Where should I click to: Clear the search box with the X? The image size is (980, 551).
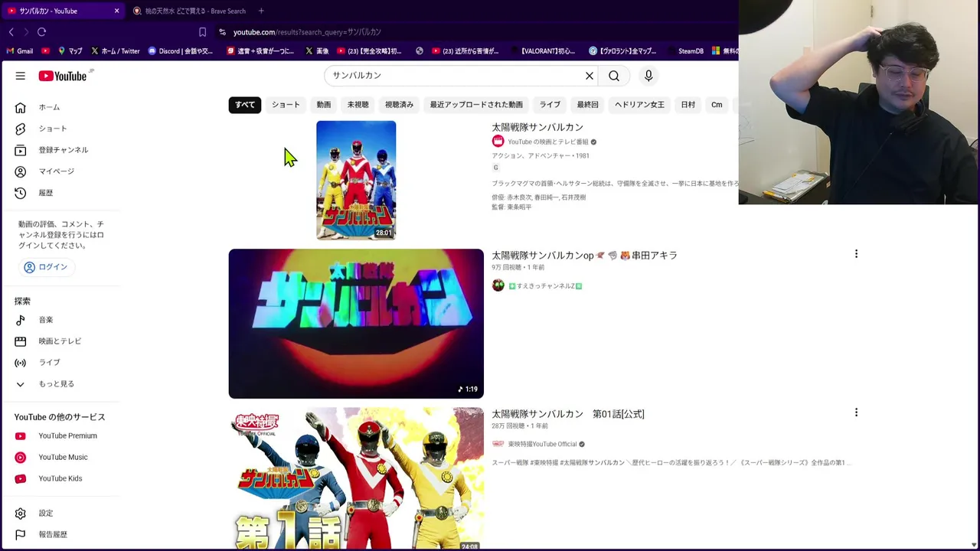pos(590,76)
